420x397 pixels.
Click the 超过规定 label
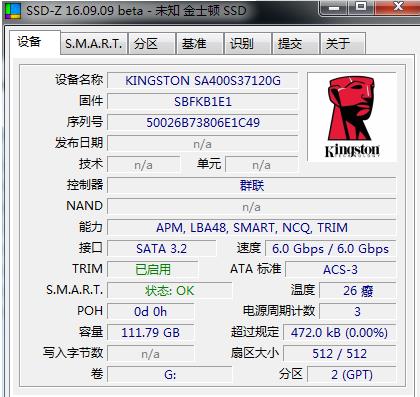255,332
